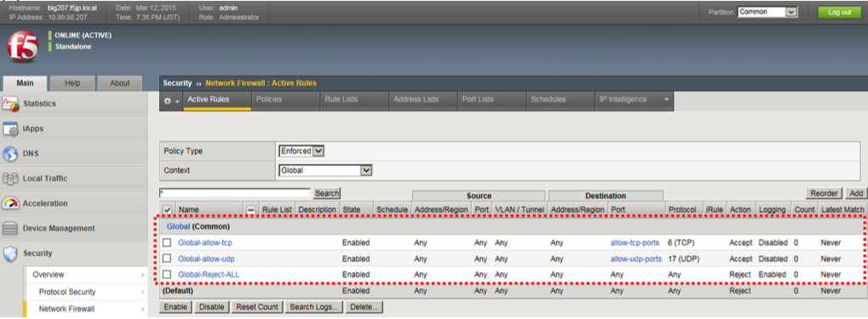868x319 pixels.
Task: Click the rule search input field
Action: click(235, 193)
